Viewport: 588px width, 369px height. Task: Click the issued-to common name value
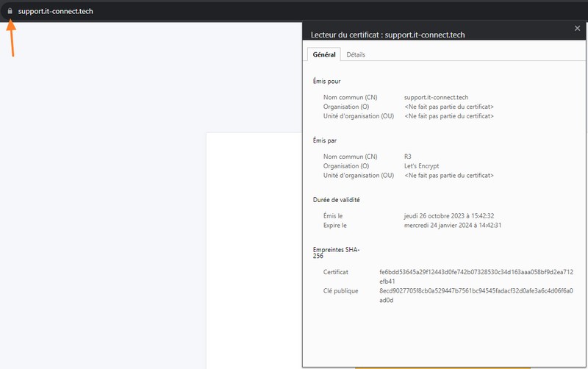(x=436, y=97)
